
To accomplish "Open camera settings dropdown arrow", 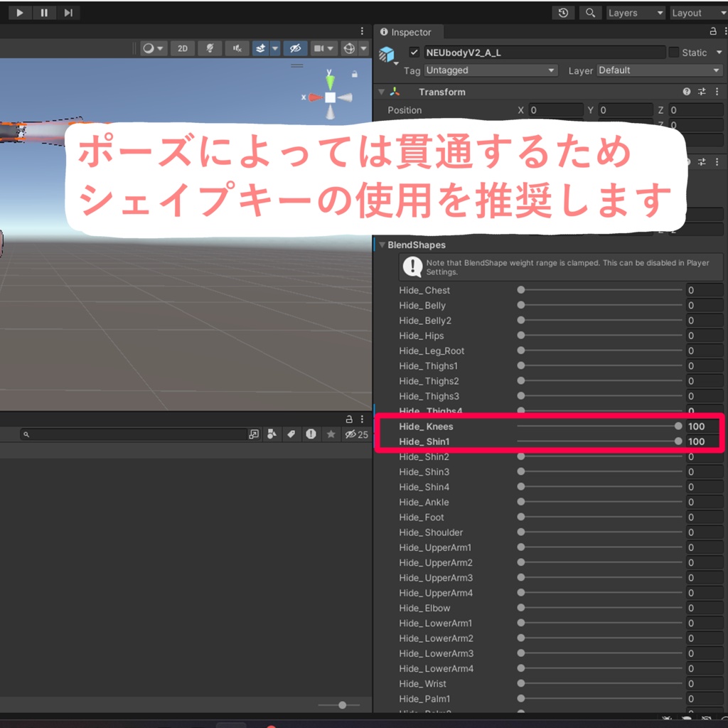I will (331, 48).
